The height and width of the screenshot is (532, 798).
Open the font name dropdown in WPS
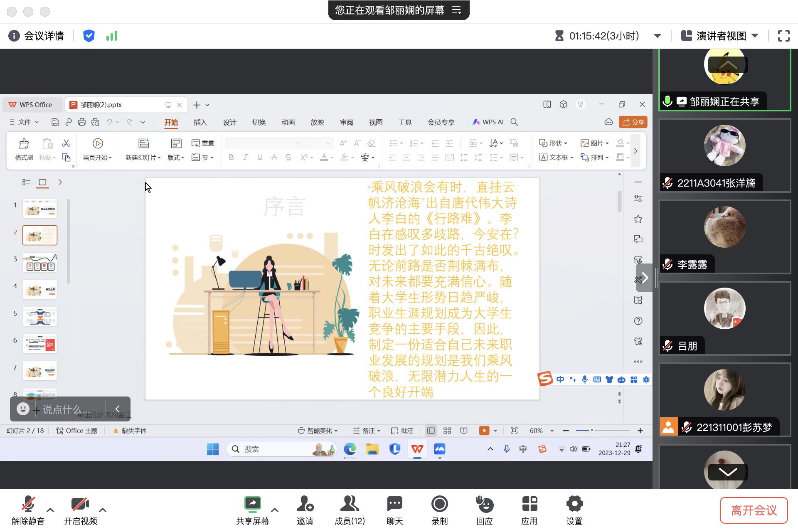click(x=298, y=143)
